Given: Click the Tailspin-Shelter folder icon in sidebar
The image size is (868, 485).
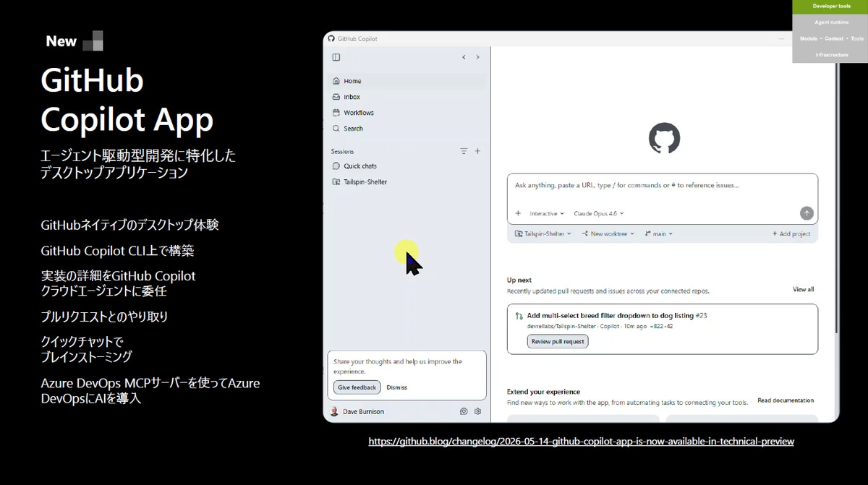Looking at the screenshot, I should 336,182.
